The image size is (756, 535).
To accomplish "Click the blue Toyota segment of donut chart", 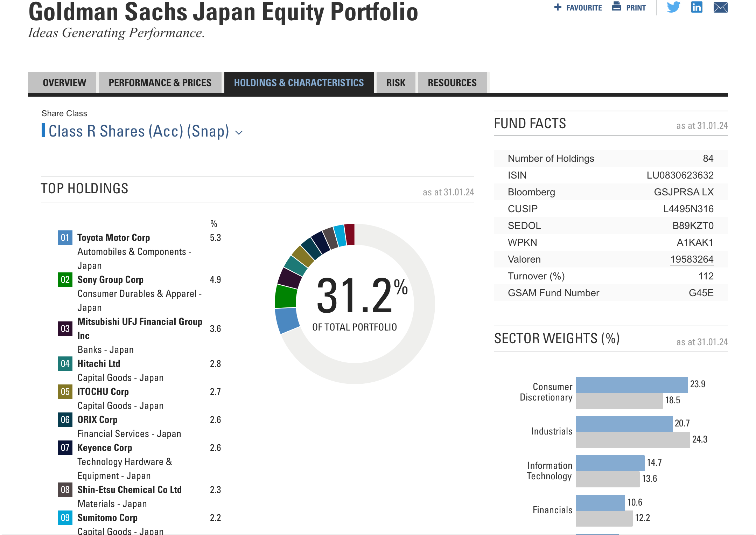I will 287,320.
